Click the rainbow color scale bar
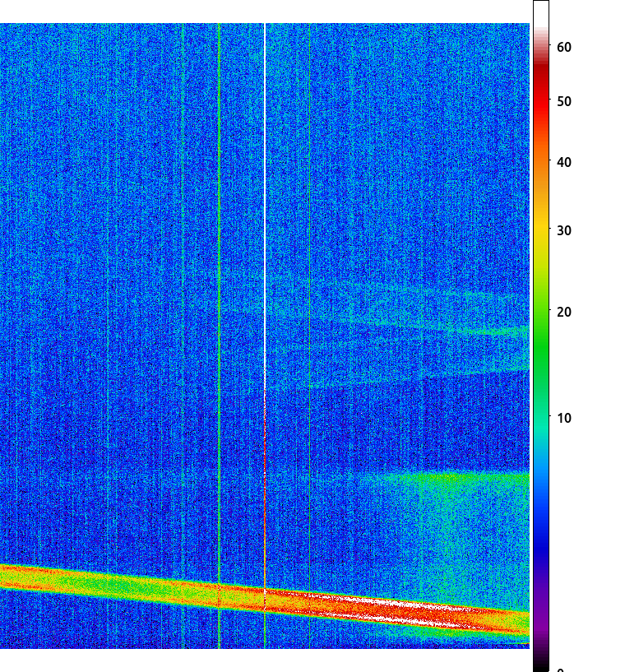Image resolution: width=625 pixels, height=672 pixels. point(541,336)
